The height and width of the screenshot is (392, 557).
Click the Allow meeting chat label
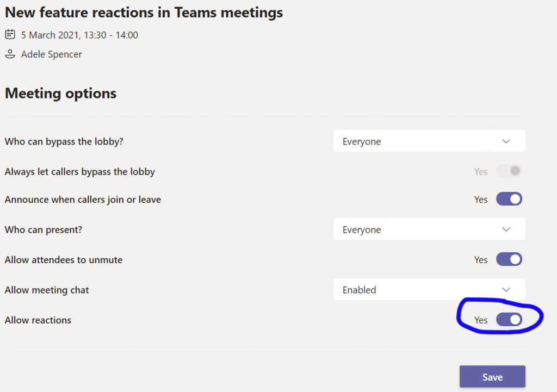pos(47,290)
